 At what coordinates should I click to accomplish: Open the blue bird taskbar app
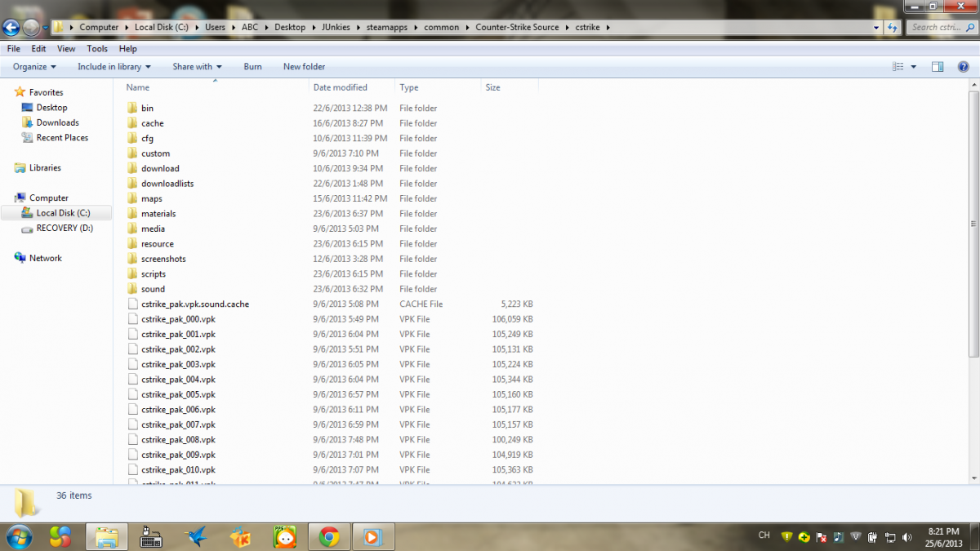coord(197,536)
